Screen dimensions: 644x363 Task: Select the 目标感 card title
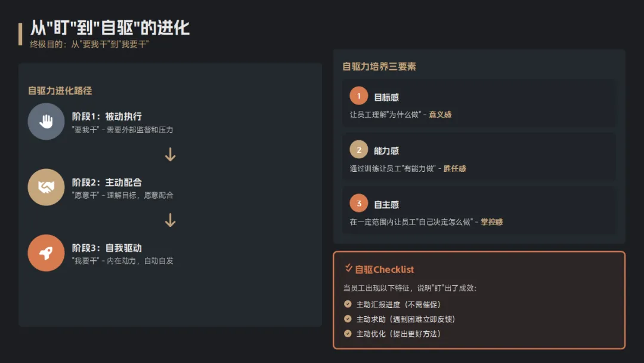pos(386,97)
